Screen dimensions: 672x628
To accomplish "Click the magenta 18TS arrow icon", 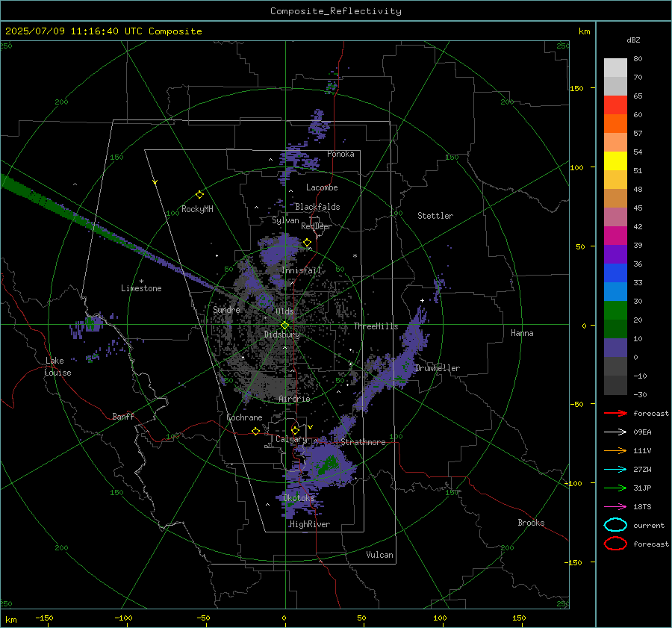I will 615,507.
